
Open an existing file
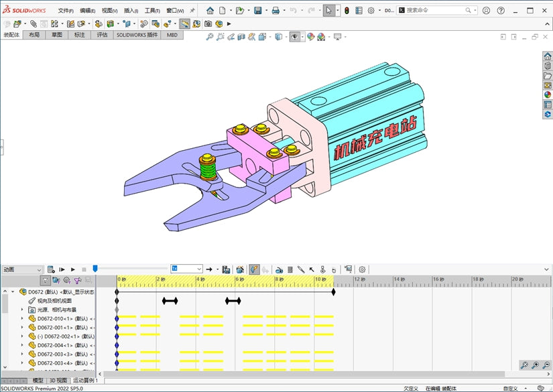tap(240, 10)
